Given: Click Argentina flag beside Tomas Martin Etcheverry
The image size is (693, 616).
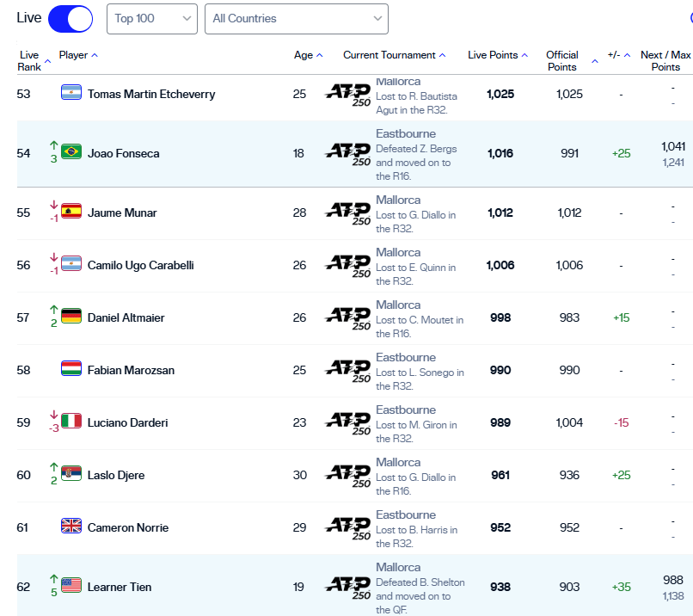Looking at the screenshot, I should (x=71, y=93).
